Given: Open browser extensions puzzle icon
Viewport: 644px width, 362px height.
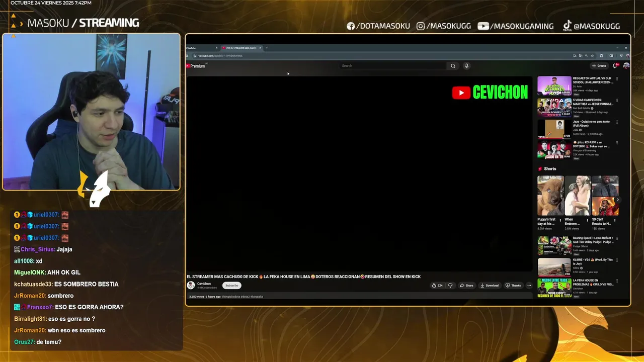Looking at the screenshot, I should point(601,56).
